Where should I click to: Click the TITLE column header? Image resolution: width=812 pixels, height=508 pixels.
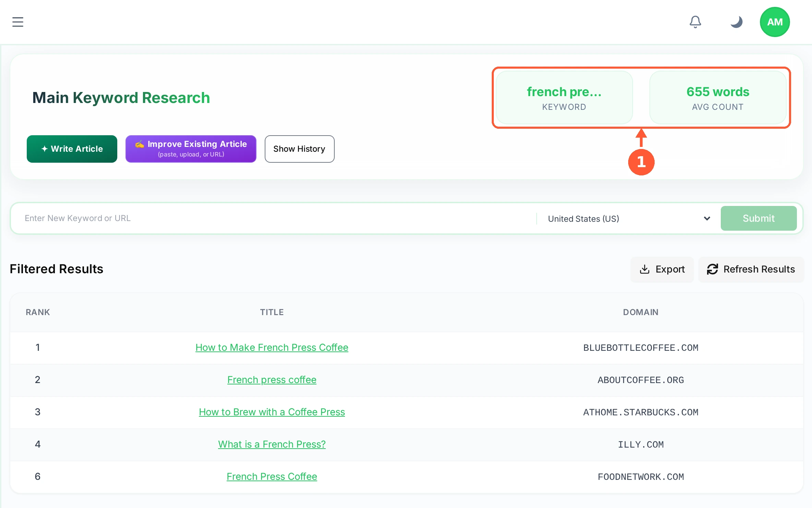[x=272, y=312]
